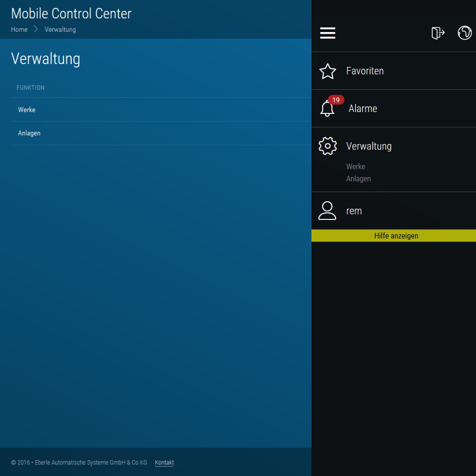476x476 pixels.
Task: Click the Verwaltung breadcrumb link
Action: click(x=60, y=29)
